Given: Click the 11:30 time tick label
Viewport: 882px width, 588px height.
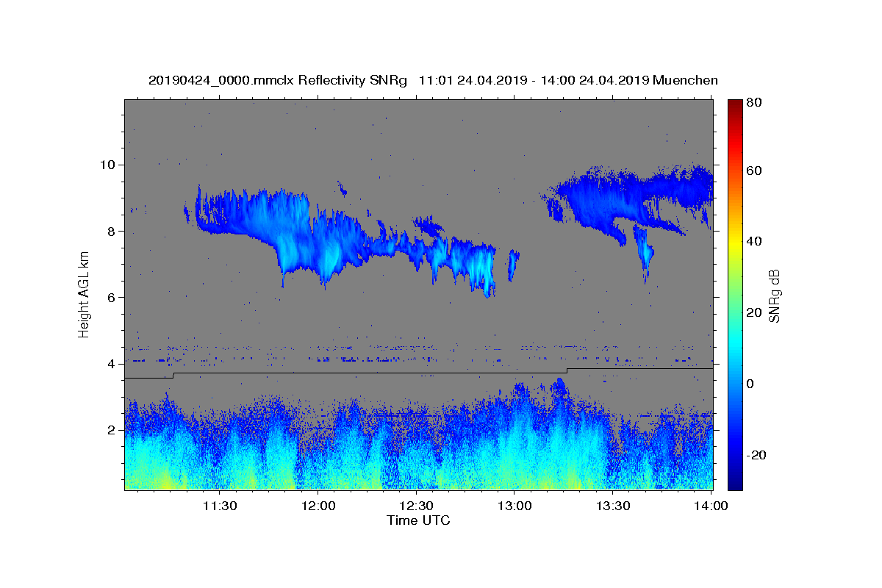Looking at the screenshot, I should click(x=219, y=506).
